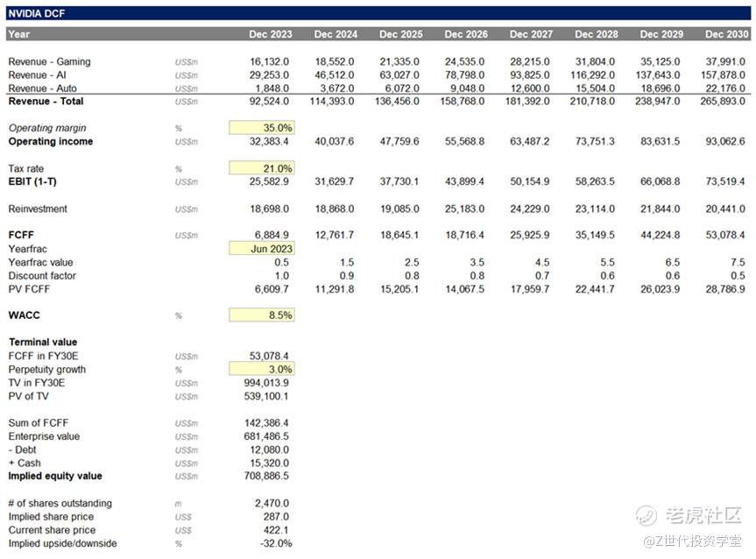The height and width of the screenshot is (559, 756).
Task: Click the Implied upside/downside label
Action: [63, 543]
